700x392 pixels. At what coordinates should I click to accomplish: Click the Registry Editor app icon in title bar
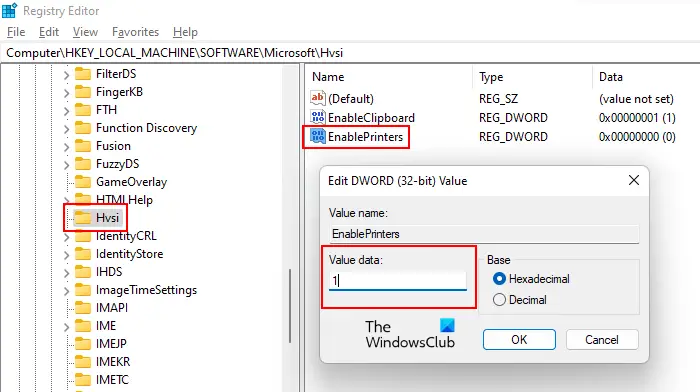pyautogui.click(x=9, y=10)
